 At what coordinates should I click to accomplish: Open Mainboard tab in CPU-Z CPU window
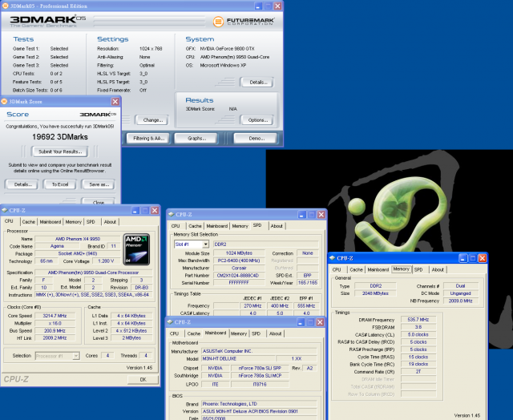[x=50, y=222]
